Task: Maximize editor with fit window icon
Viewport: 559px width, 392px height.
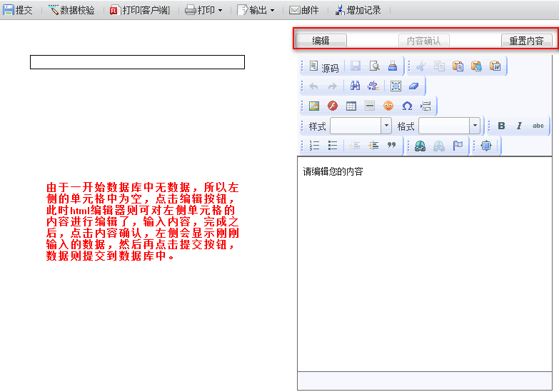Action: click(x=486, y=146)
